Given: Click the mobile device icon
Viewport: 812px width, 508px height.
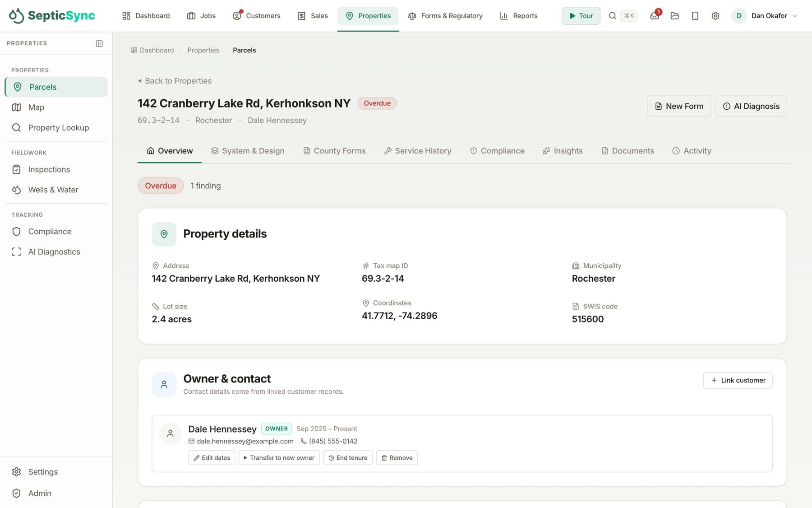Looking at the screenshot, I should [x=695, y=16].
